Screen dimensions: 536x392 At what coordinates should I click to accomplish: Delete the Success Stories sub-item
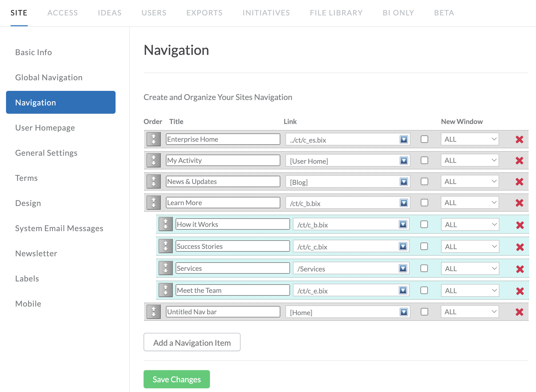(520, 247)
